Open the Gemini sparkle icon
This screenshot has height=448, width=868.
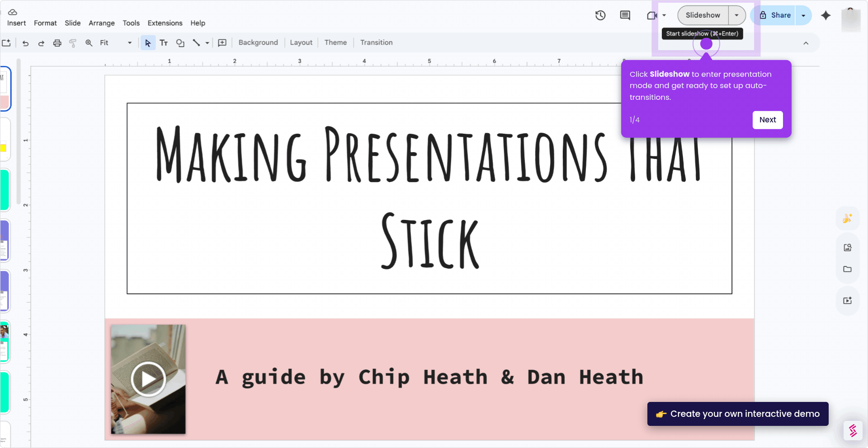[x=826, y=15]
